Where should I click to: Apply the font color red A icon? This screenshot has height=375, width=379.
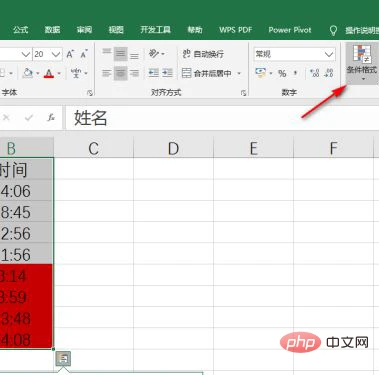49,73
